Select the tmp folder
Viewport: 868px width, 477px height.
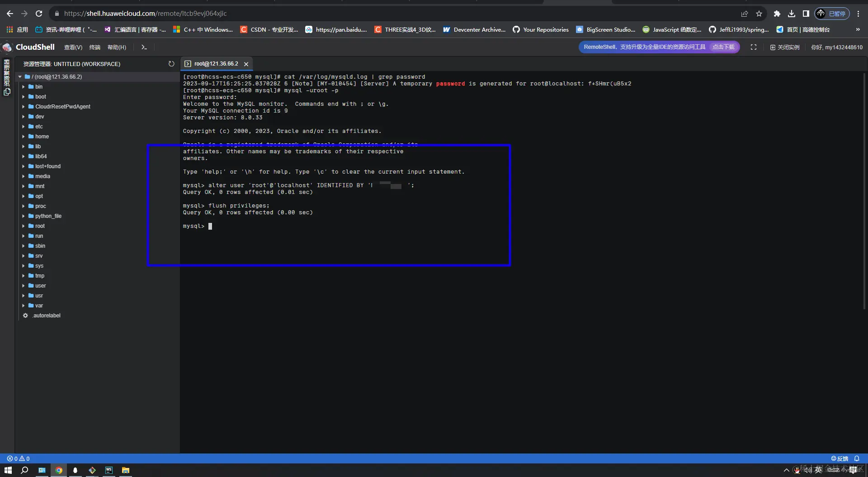[x=40, y=276]
